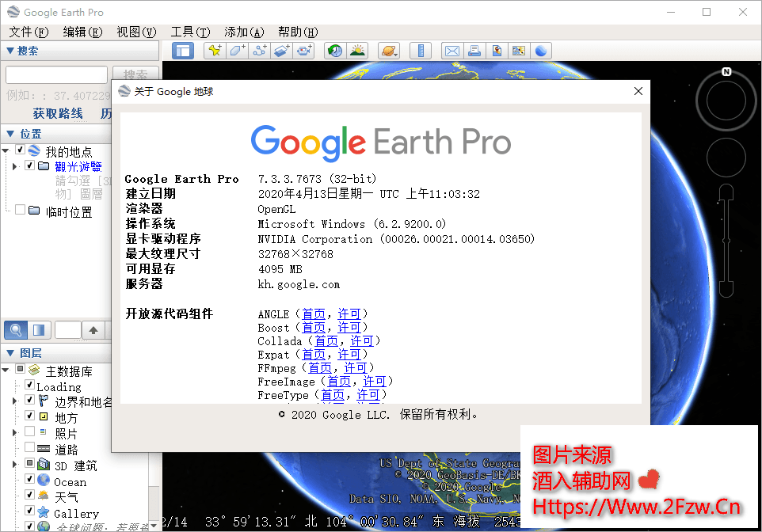Uncheck the 觀光游覽 folder checkbox
The image size is (762, 532).
[x=29, y=165]
